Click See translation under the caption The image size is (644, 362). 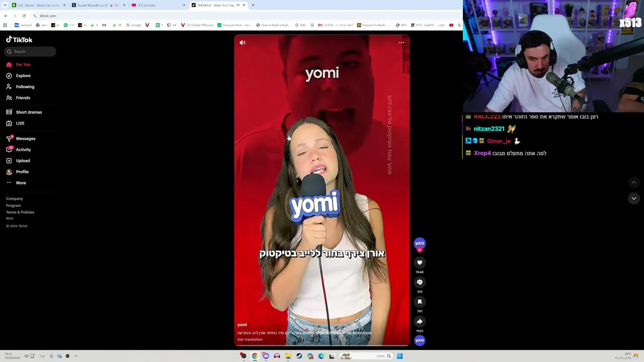(x=250, y=339)
